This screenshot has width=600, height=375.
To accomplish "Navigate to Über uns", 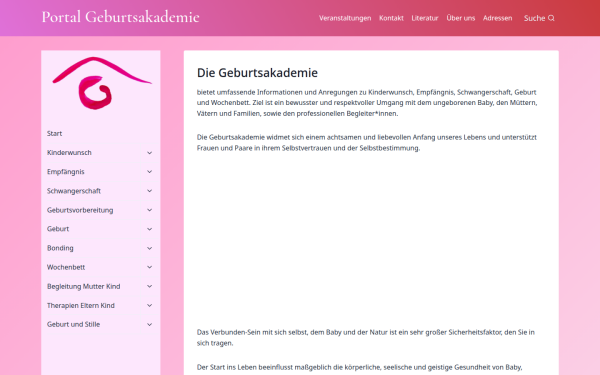I will [x=461, y=18].
